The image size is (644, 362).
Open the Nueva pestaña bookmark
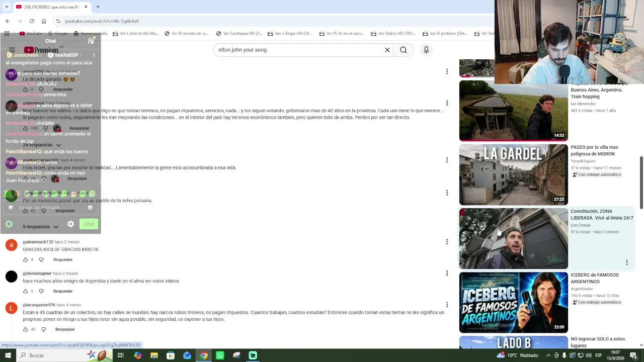point(90,34)
